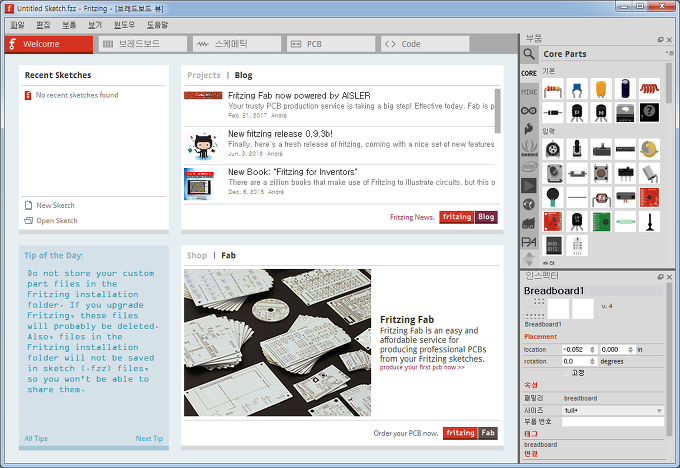
Task: Click the Fritzing Fab PCB photo
Action: [278, 343]
